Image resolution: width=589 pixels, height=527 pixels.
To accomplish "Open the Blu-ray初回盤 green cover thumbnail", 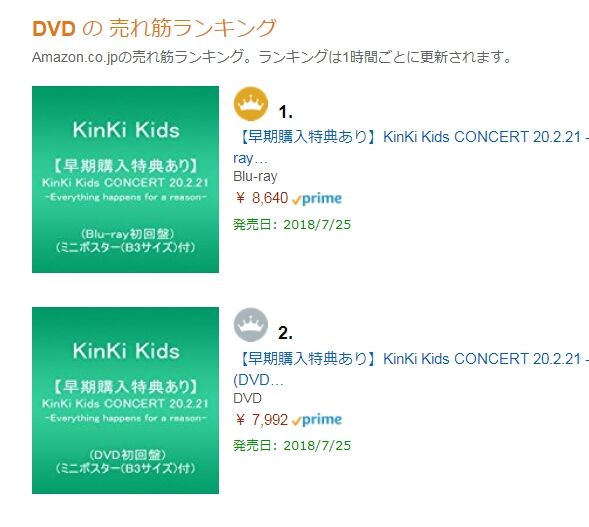I will [x=125, y=180].
